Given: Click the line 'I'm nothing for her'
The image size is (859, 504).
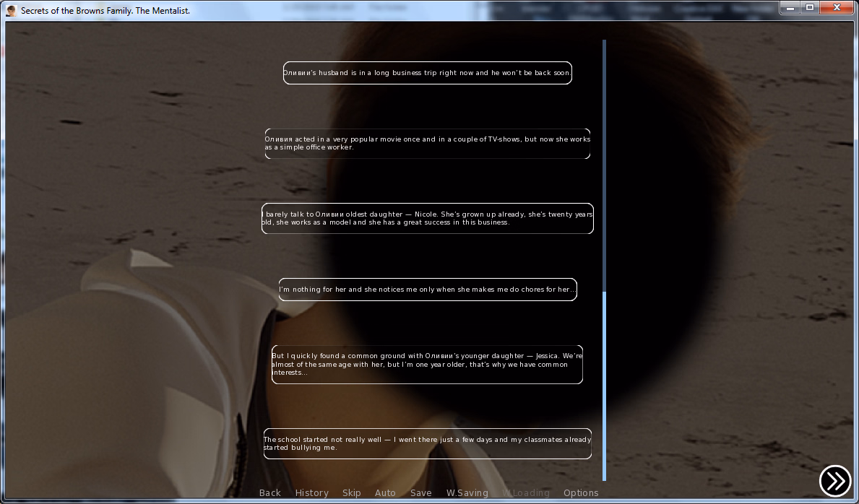Looking at the screenshot, I should [427, 290].
